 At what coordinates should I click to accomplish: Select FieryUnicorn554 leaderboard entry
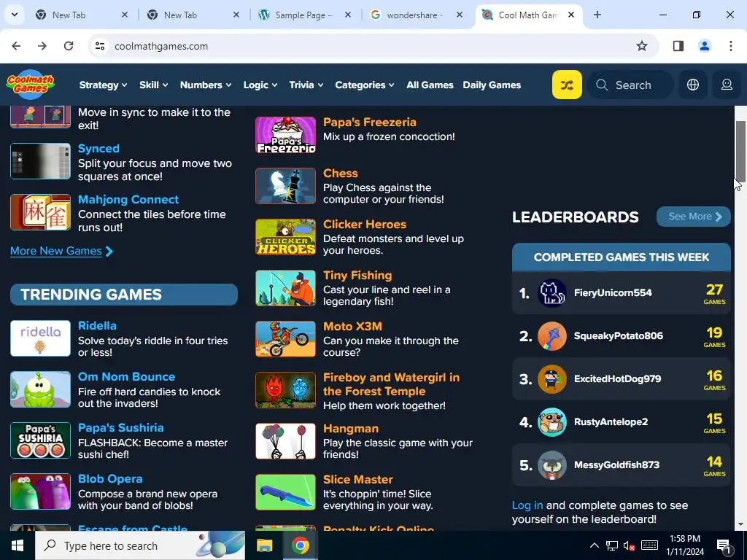[x=622, y=293]
